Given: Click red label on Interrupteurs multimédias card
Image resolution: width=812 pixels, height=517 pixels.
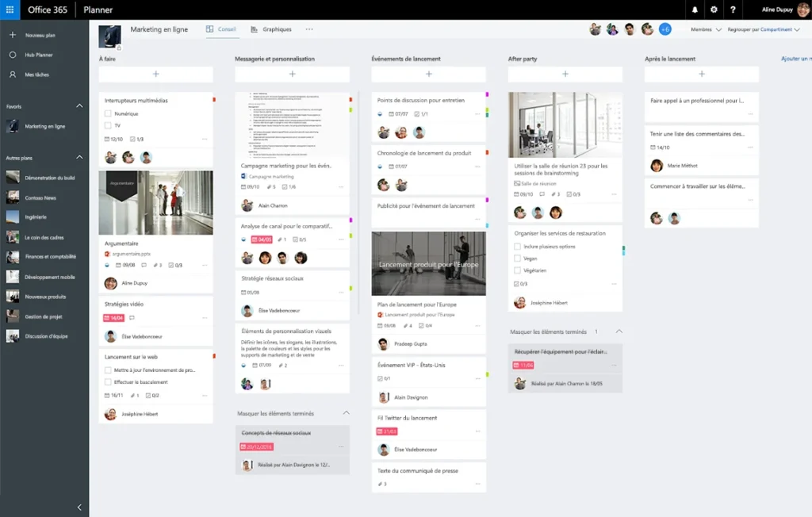Looking at the screenshot, I should (x=214, y=99).
